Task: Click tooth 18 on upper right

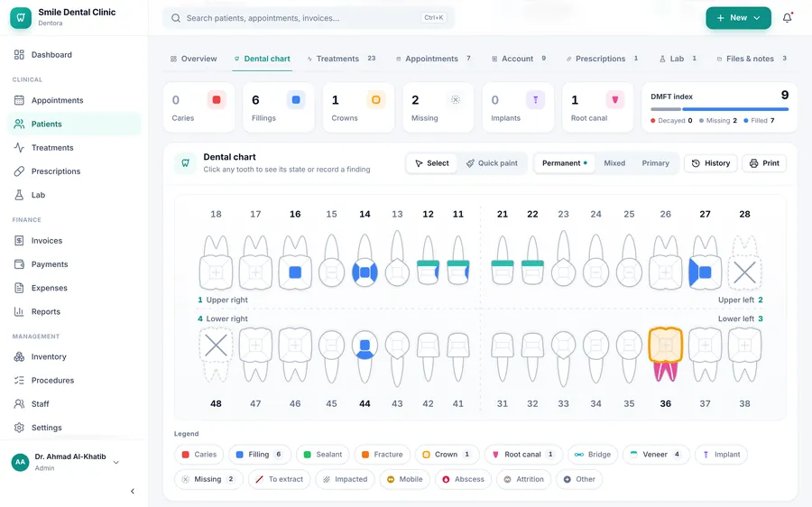Action: pyautogui.click(x=216, y=262)
